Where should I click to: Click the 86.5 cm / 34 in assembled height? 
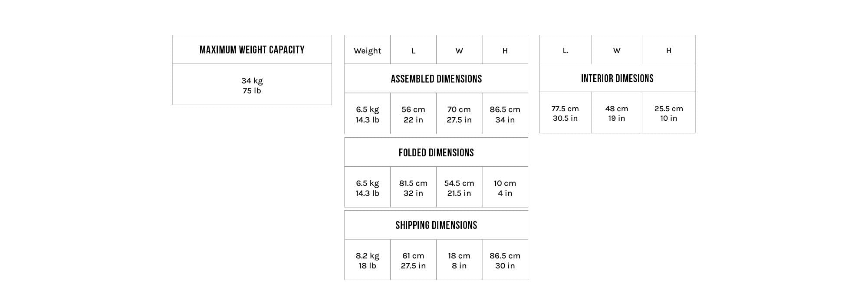(505, 115)
